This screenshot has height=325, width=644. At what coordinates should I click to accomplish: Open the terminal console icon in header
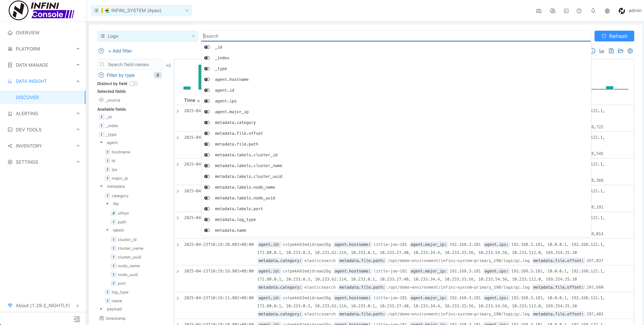[566, 11]
